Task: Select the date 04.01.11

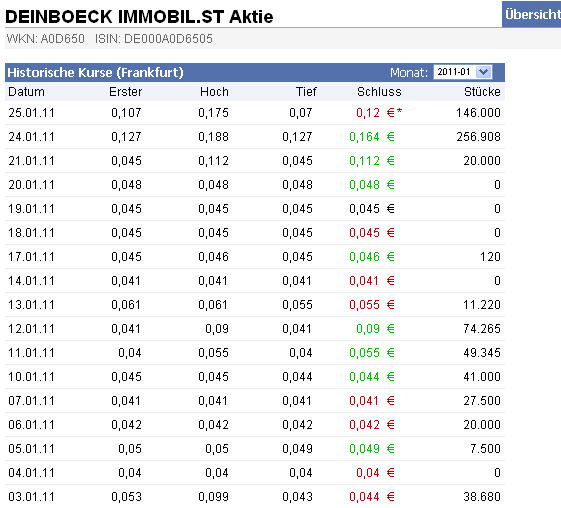Action: click(x=31, y=473)
